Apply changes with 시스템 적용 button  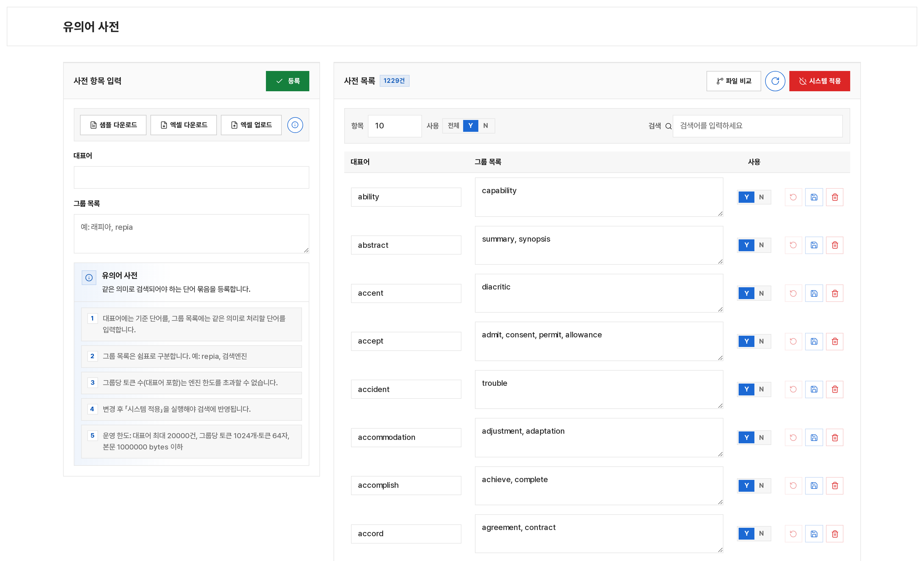tap(819, 81)
